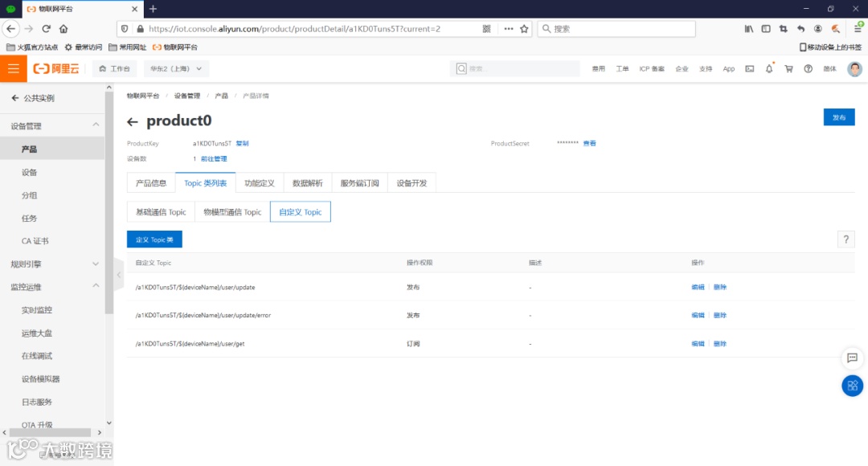This screenshot has width=868, height=466.
Task: Open the shopping cart
Action: pos(789,68)
